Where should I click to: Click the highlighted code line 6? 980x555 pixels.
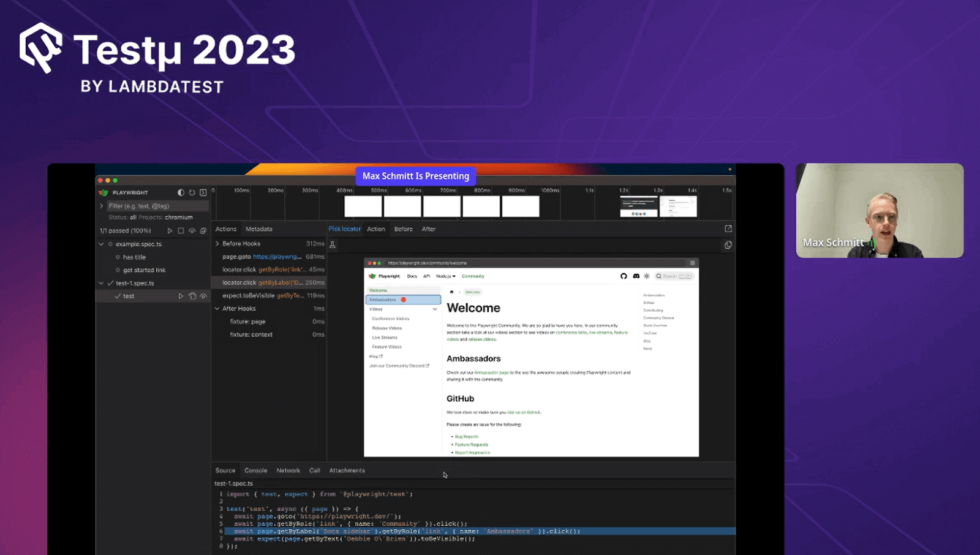click(x=480, y=531)
